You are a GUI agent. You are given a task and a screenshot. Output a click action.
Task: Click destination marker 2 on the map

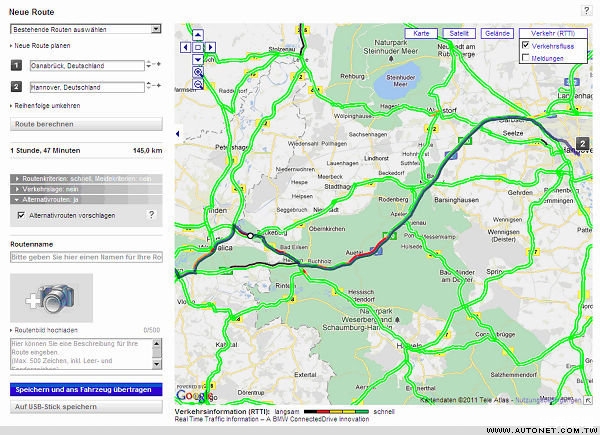(582, 143)
